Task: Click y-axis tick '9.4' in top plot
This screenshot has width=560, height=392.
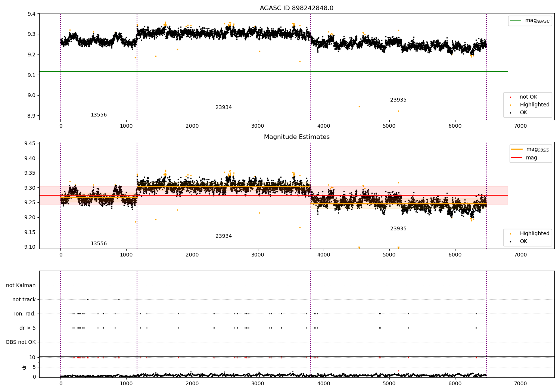Action: coord(32,14)
